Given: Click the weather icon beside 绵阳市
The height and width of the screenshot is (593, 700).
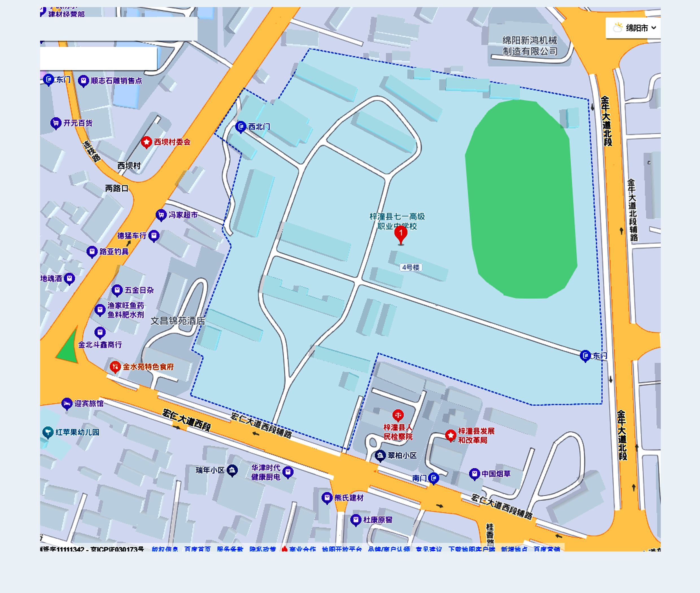Looking at the screenshot, I should [x=618, y=28].
